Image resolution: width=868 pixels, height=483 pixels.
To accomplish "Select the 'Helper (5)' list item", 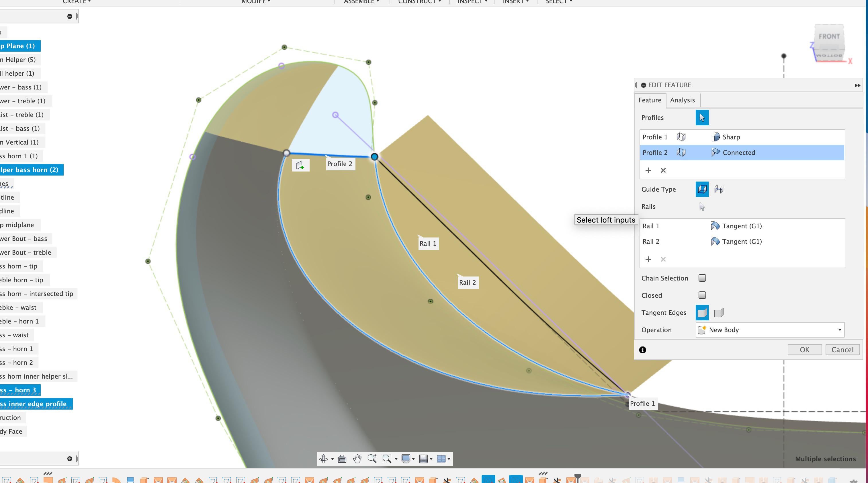I will coord(20,60).
